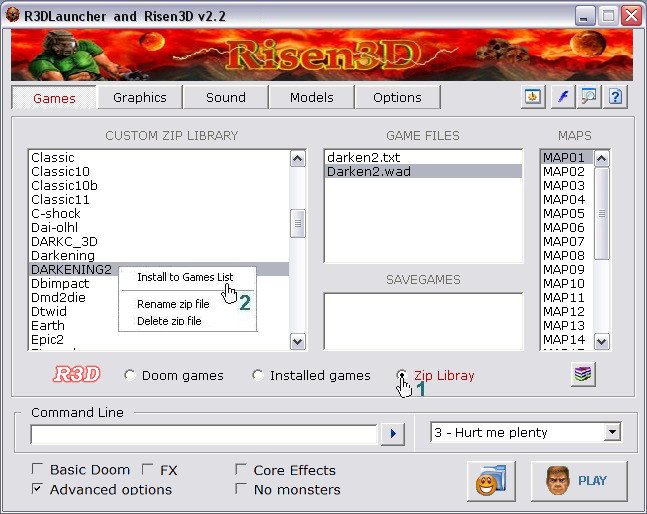647x514 pixels.
Task: Select DARKC_3D in zip library
Action: 159,242
